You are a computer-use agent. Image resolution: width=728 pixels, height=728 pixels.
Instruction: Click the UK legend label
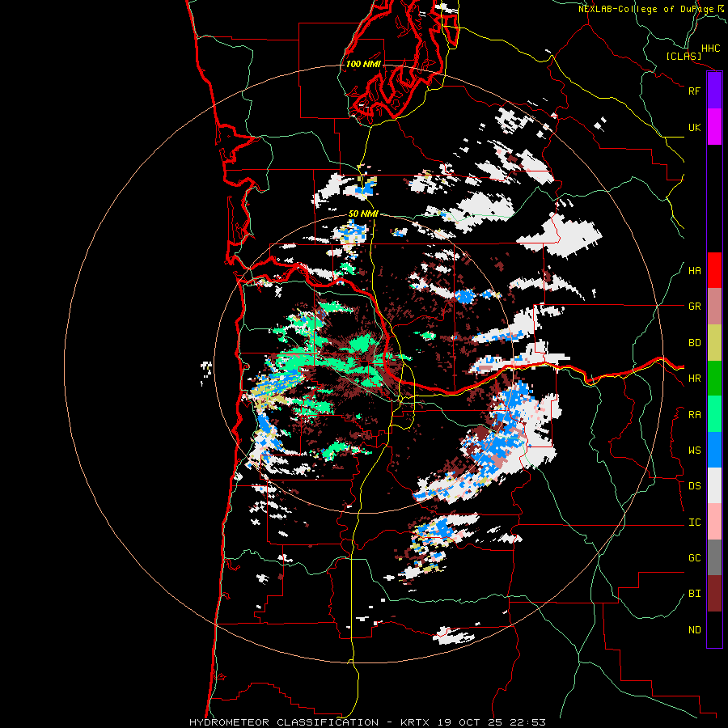[x=694, y=127]
